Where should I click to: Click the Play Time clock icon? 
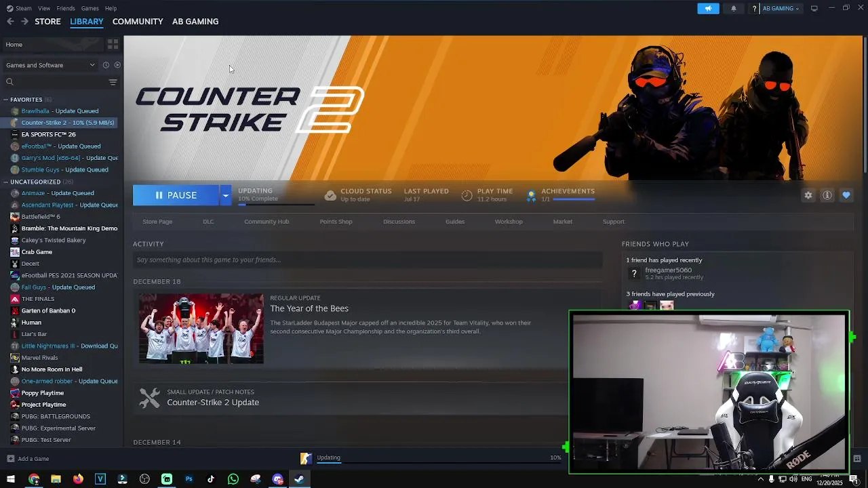coord(467,195)
